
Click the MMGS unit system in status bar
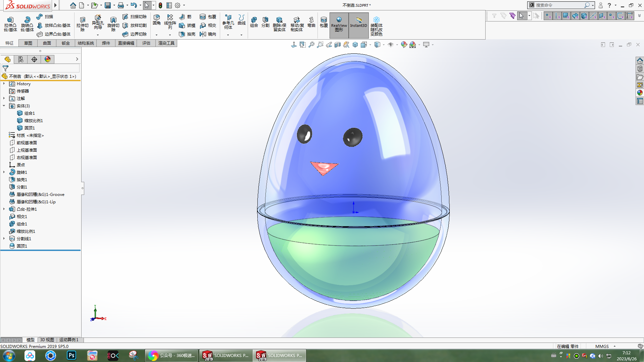click(602, 346)
